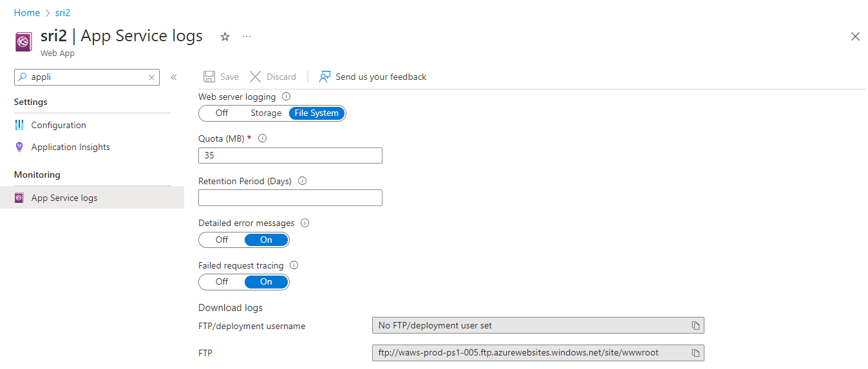
Task: Click the Save floppy disk icon
Action: [209, 77]
